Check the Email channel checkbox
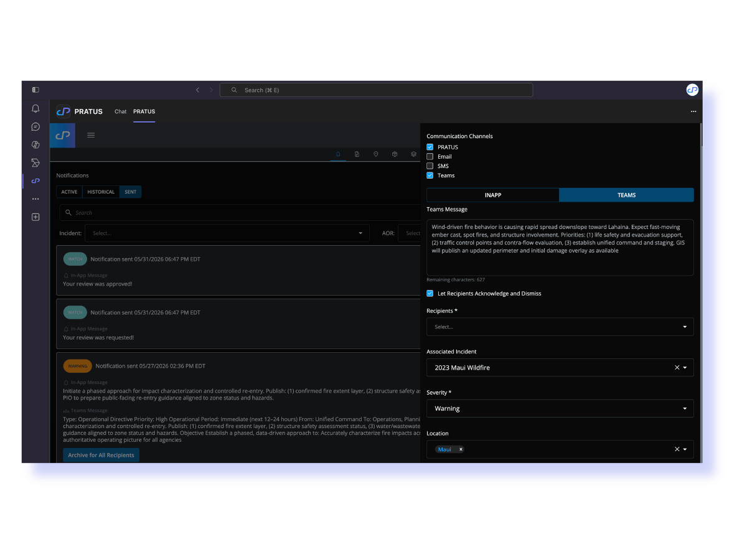Viewport: 747px width, 560px height. 430,157
